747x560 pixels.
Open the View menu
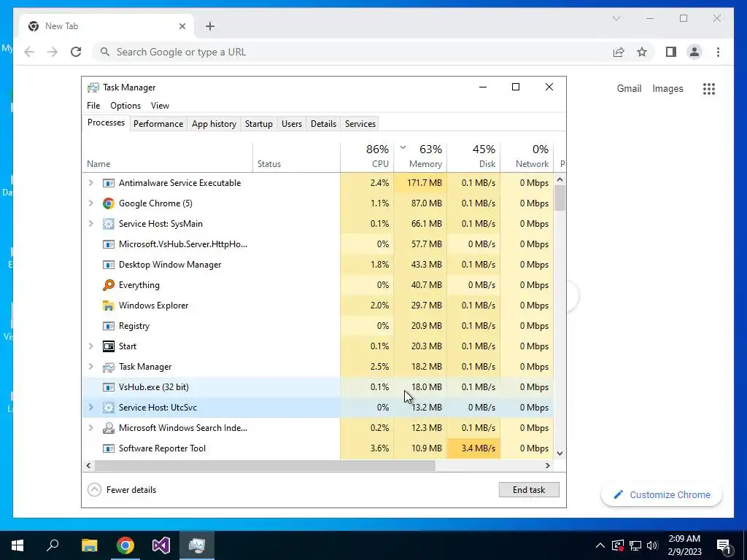(x=160, y=106)
